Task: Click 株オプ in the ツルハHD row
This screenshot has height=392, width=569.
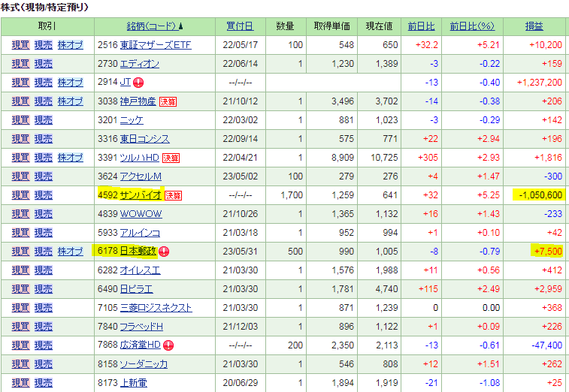Action: (71, 158)
